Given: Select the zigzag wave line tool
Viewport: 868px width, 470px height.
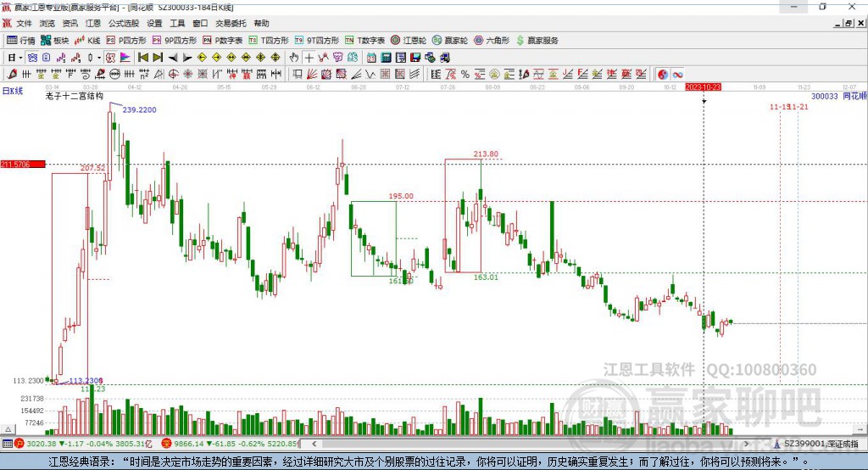Looking at the screenshot, I should 370,74.
